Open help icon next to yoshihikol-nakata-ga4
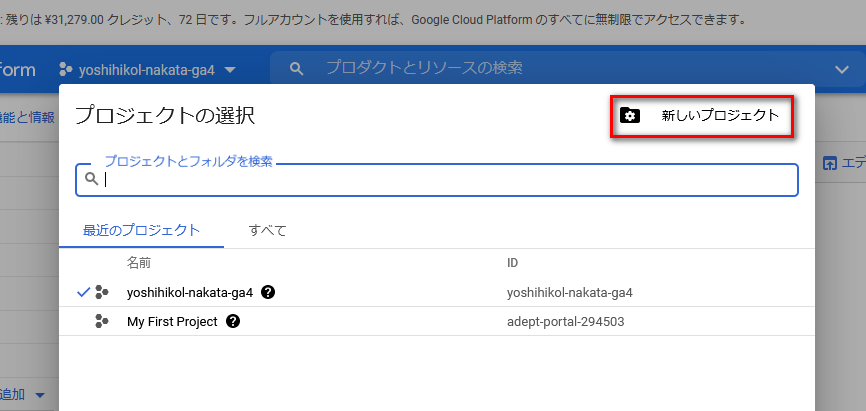 pos(268,292)
